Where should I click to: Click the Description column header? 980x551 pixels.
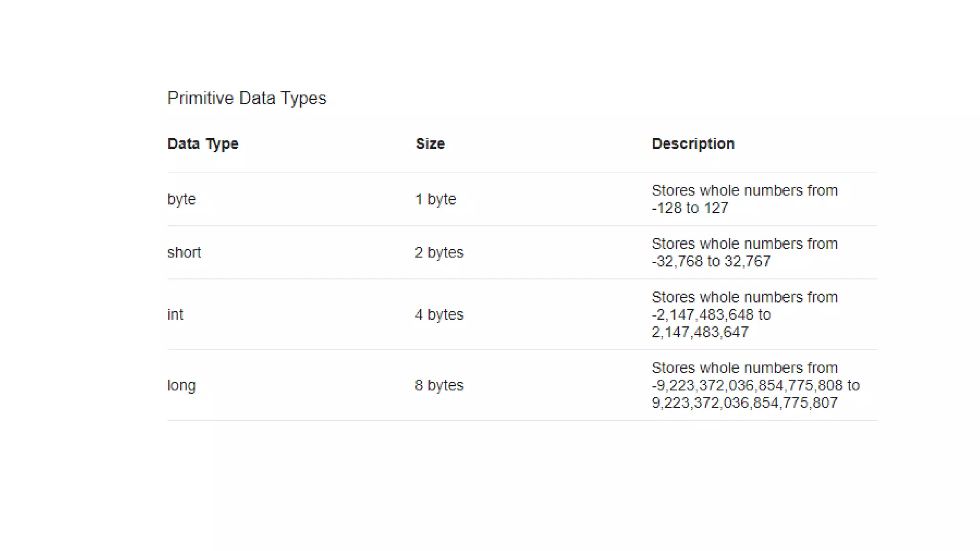(692, 143)
